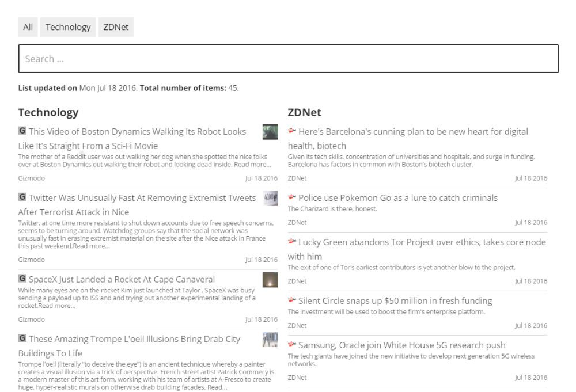Click Gizmodo source under SpaceX article

(32, 319)
